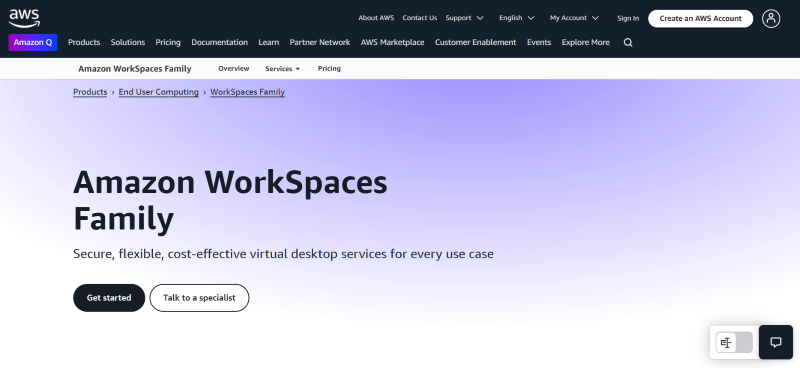Click the Amazon WorkSpaces Family subnav title
800x368 pixels.
pos(135,68)
